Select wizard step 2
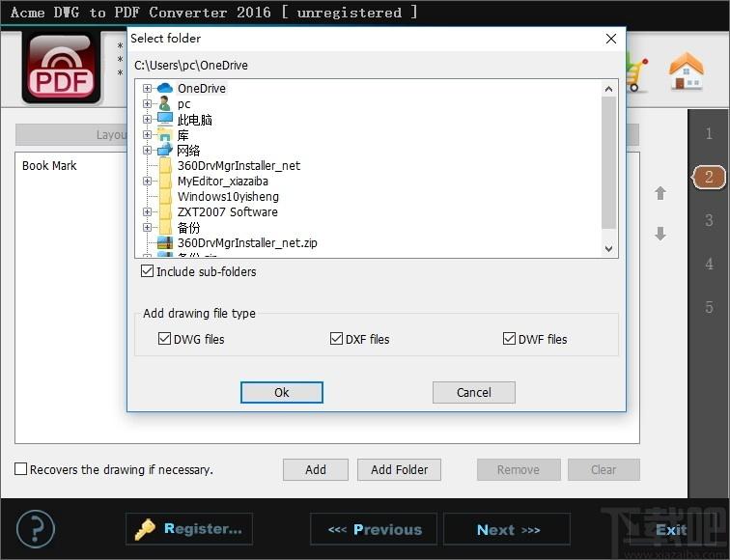Image resolution: width=730 pixels, height=560 pixels. [x=709, y=177]
